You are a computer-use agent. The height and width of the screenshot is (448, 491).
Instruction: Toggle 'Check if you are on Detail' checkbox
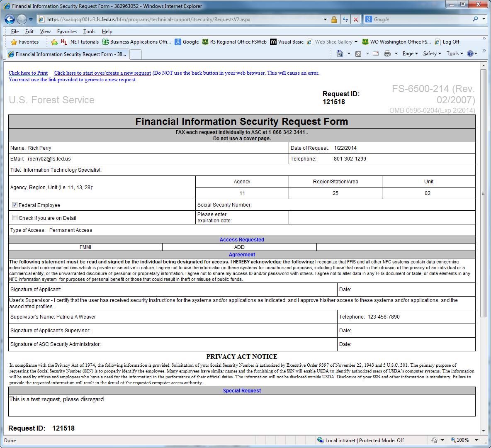tap(15, 217)
